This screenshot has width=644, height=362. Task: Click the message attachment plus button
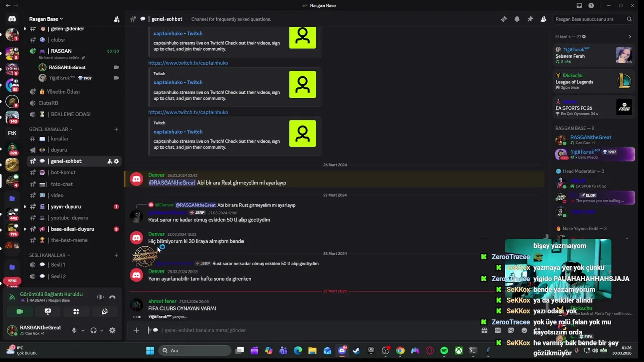(136, 330)
